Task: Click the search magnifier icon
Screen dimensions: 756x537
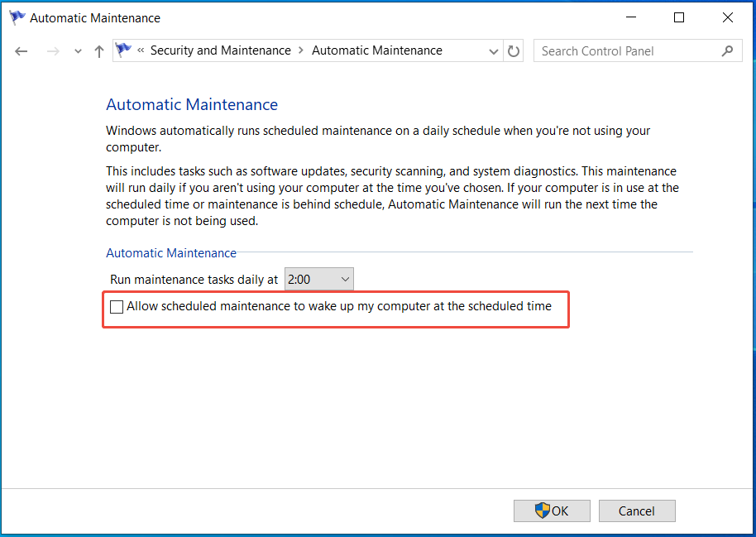Action: 727,50
